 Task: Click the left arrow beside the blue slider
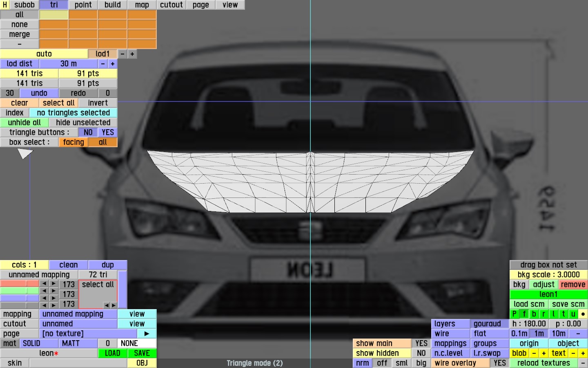click(x=44, y=298)
